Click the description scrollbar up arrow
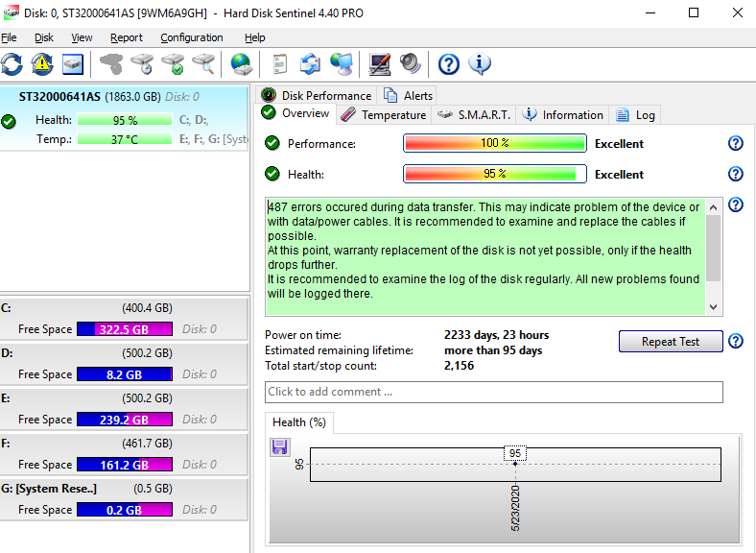The width and height of the screenshot is (756, 553). 714,207
